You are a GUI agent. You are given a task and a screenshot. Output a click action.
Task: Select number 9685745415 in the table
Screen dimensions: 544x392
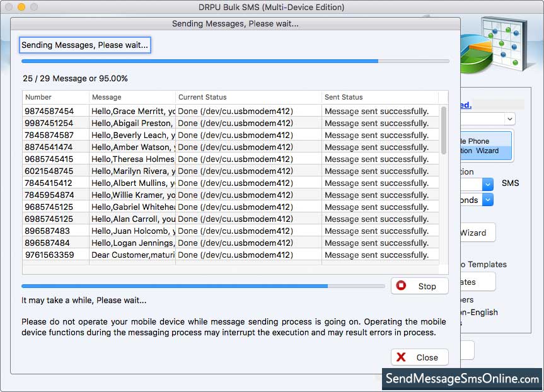(x=49, y=159)
